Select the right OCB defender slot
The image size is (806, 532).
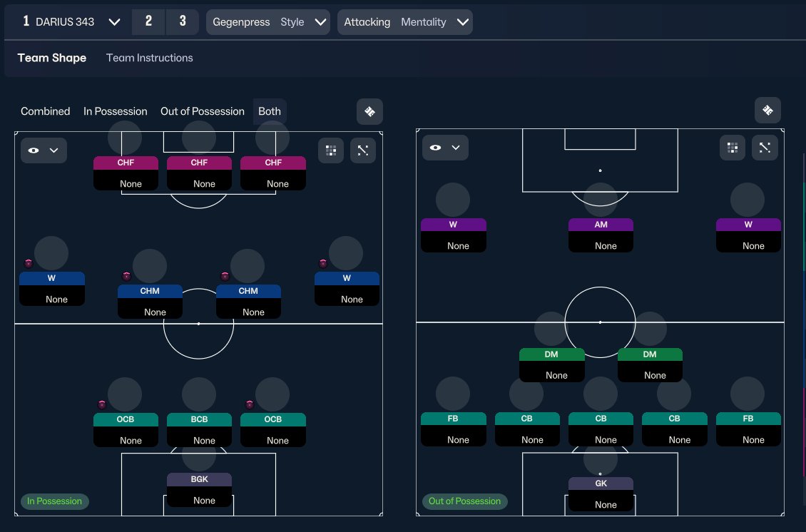pyautogui.click(x=273, y=430)
